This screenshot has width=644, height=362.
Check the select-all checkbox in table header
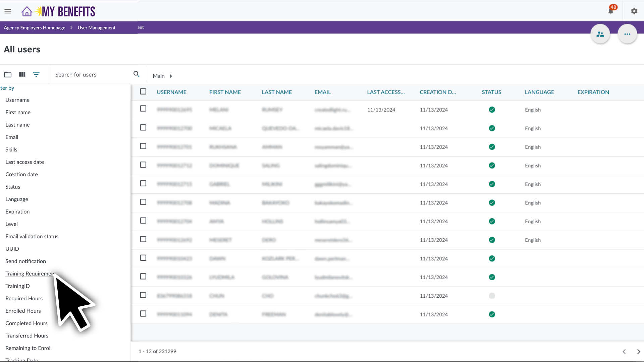point(143,91)
